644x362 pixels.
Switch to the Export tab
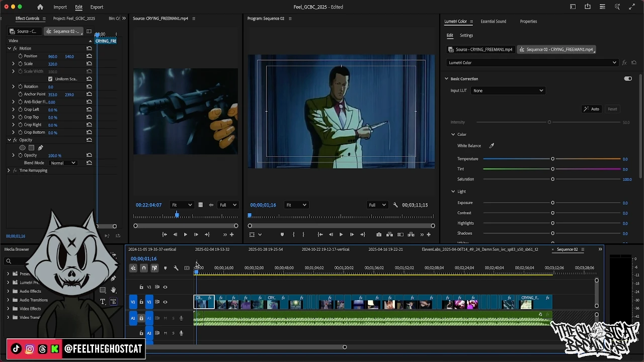point(97,7)
